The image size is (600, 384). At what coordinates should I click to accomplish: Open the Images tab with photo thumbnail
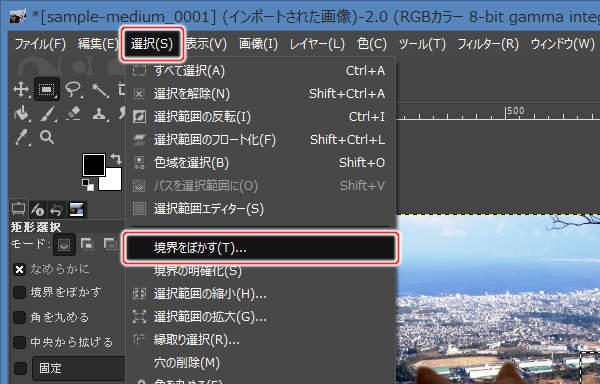point(77,210)
